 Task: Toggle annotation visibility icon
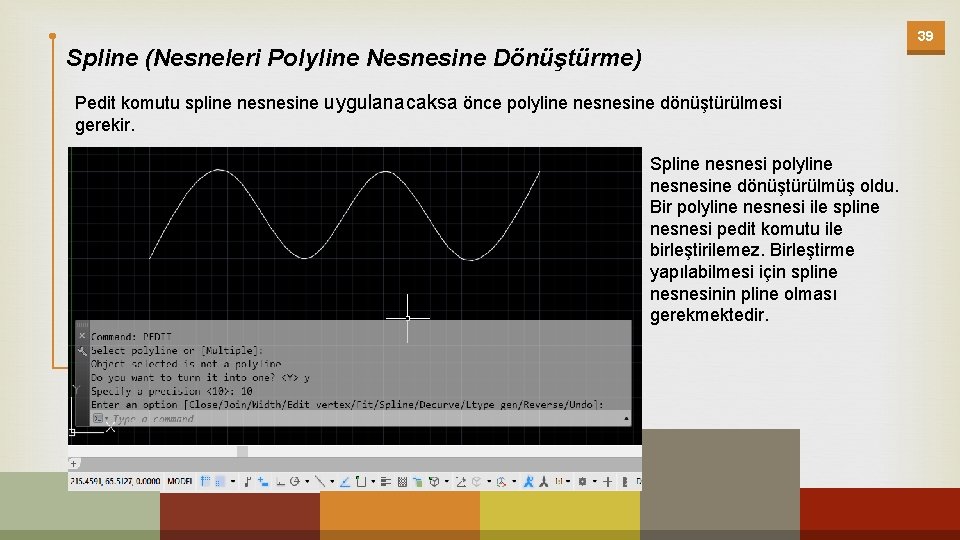point(528,482)
